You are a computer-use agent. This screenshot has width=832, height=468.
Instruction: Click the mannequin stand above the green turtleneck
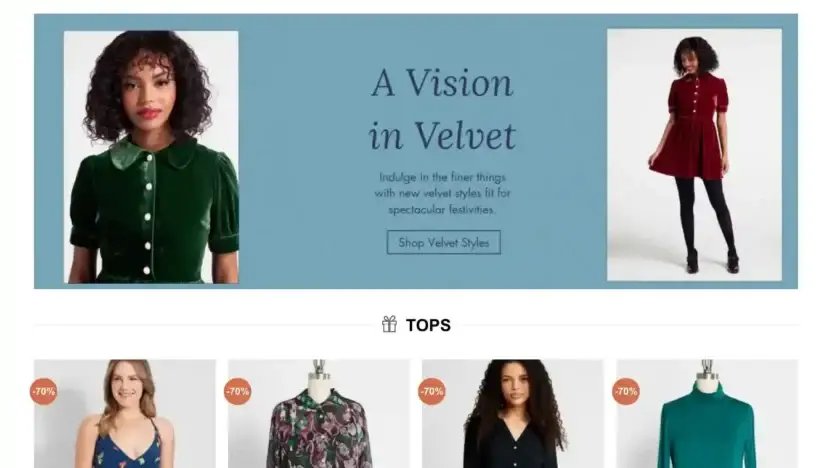pos(707,371)
